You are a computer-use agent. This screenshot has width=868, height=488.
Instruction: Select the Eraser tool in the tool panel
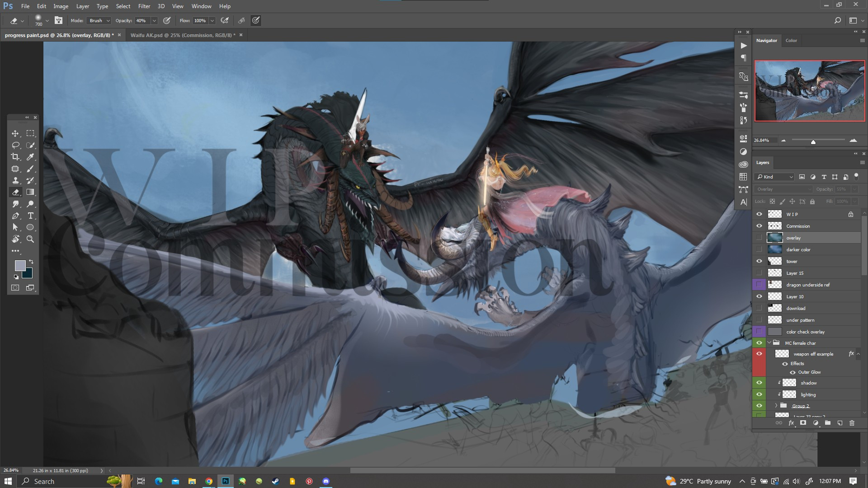(15, 192)
